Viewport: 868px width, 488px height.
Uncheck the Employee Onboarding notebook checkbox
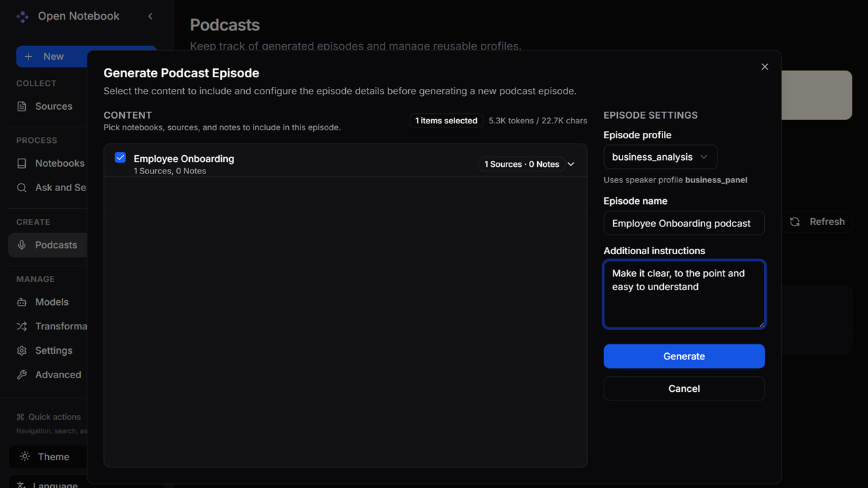click(x=121, y=157)
